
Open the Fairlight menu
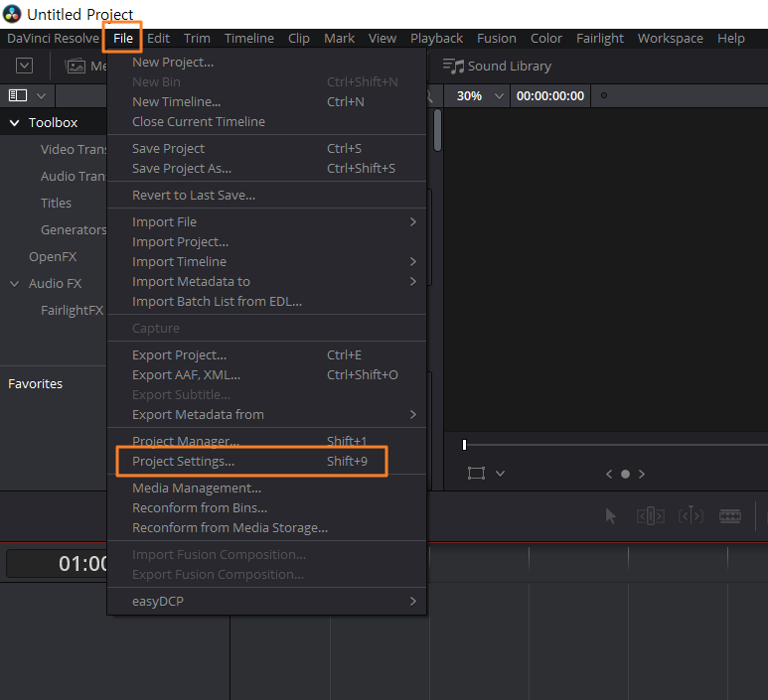600,38
